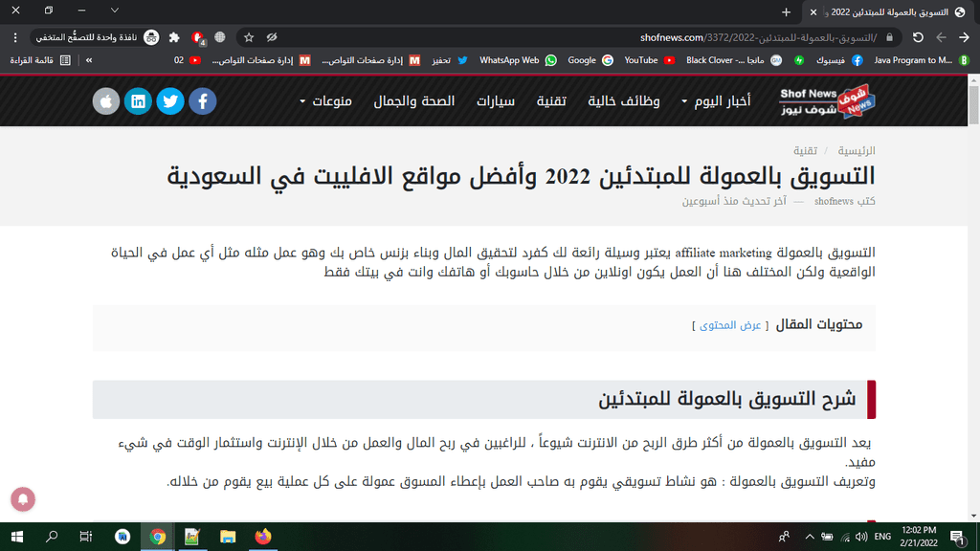Image resolution: width=980 pixels, height=551 pixels.
Task: Open the Apple icon in the site header
Action: click(x=106, y=101)
